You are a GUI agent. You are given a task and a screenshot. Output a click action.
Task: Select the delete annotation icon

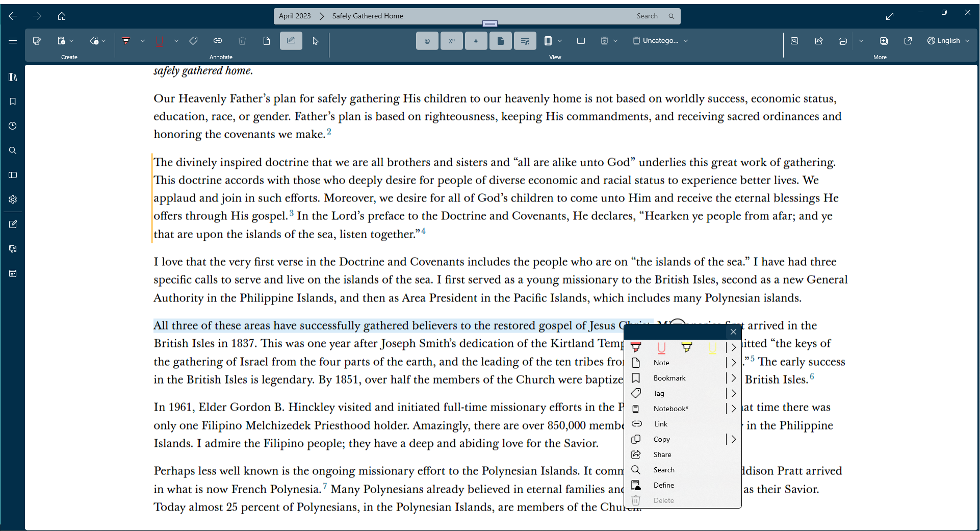pos(242,41)
